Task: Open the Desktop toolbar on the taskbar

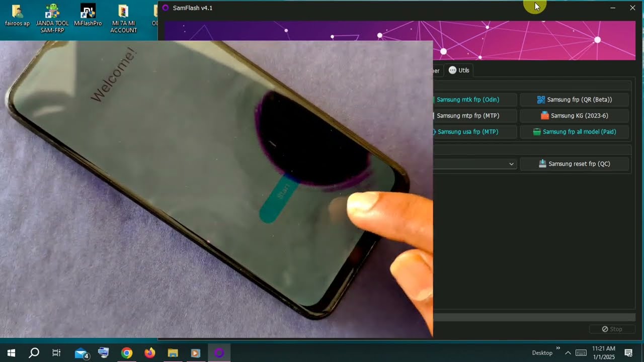Action: (542, 353)
